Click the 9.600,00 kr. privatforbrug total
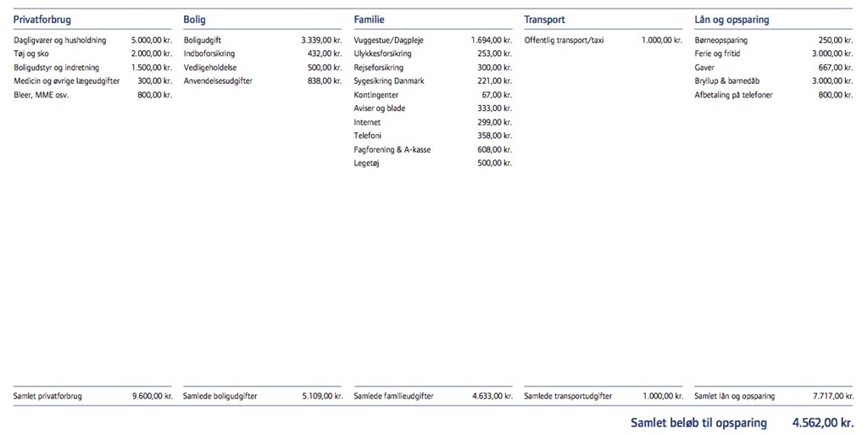Image resolution: width=868 pixels, height=435 pixels. pyautogui.click(x=153, y=396)
